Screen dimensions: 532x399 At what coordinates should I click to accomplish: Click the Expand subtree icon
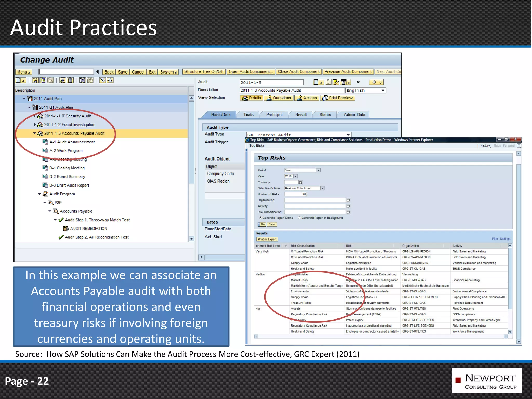pos(103,81)
